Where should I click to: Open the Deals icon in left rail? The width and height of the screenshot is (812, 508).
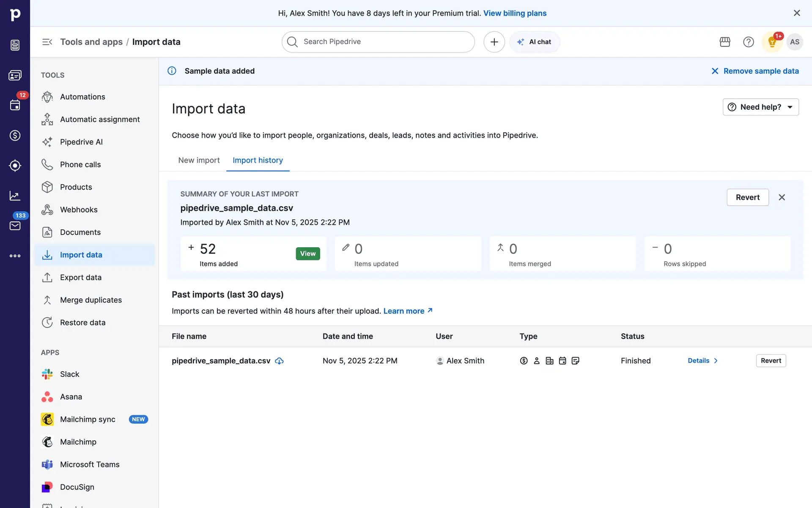point(15,135)
